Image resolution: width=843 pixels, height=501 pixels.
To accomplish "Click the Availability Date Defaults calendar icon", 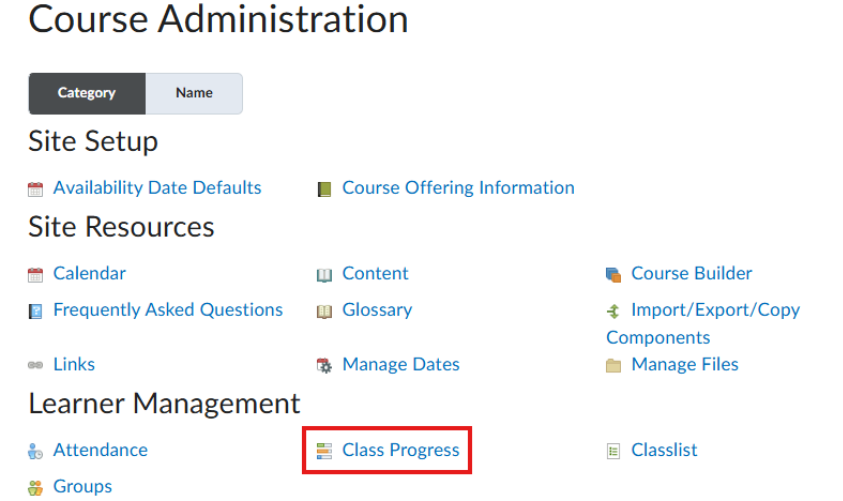I will click(36, 189).
